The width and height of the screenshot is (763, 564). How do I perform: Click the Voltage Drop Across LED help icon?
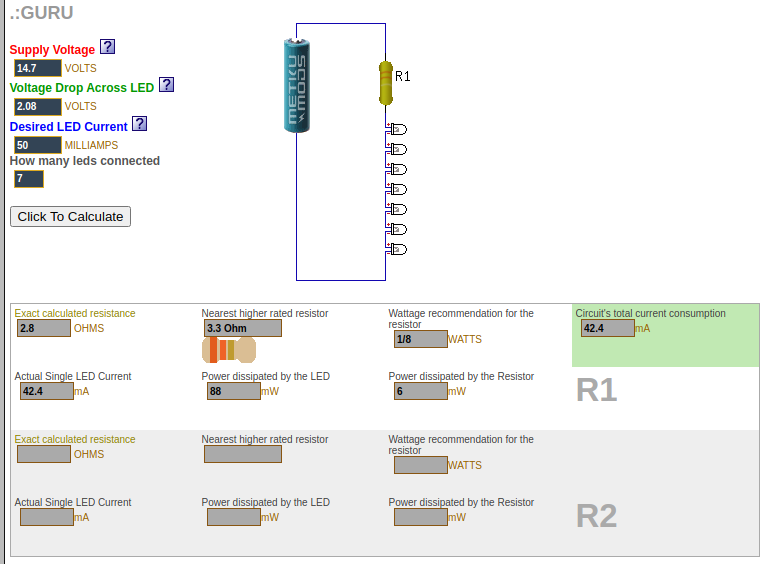coord(167,85)
